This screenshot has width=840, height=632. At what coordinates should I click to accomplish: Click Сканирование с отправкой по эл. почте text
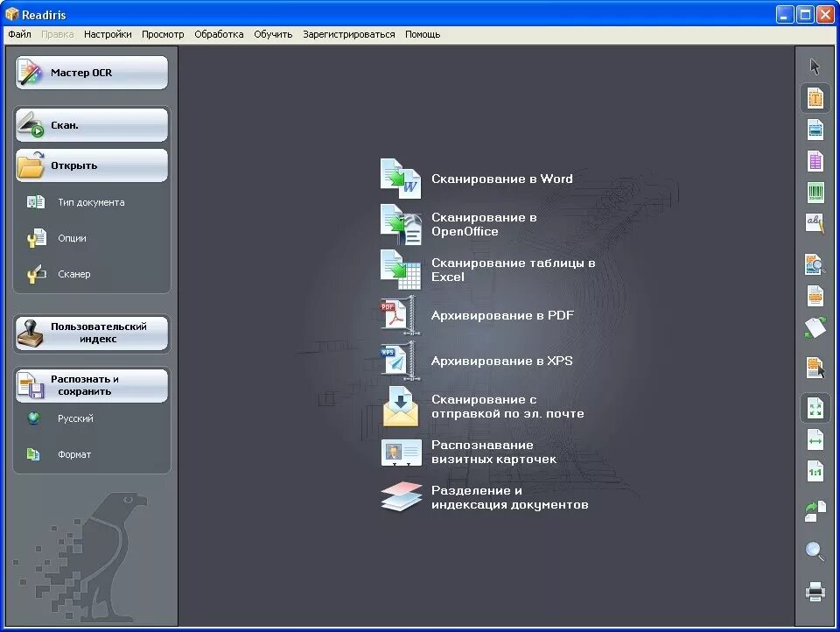point(507,406)
